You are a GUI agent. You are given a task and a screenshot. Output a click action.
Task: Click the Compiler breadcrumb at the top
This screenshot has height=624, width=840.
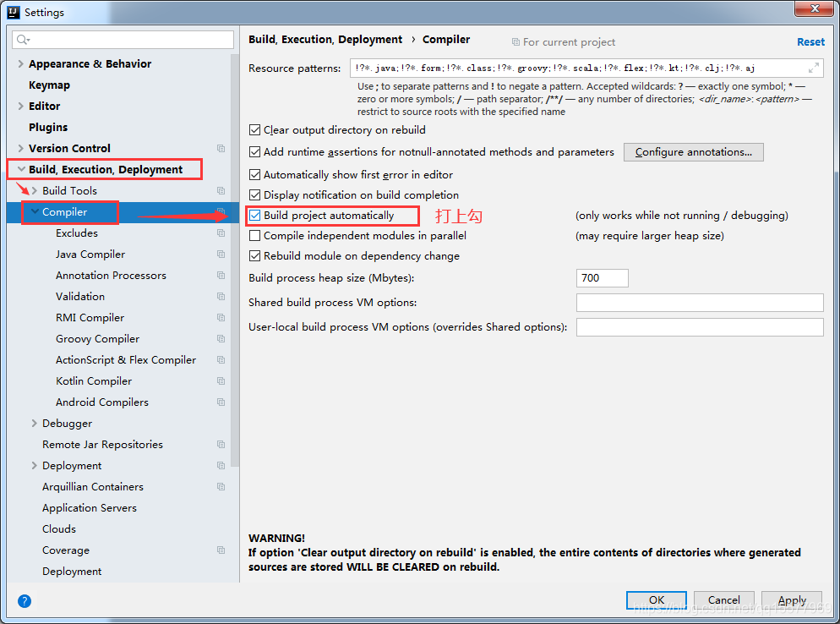click(446, 39)
